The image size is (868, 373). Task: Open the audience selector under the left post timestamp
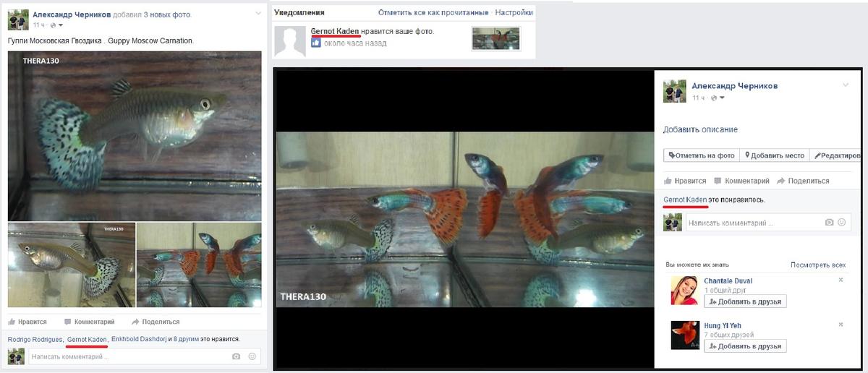point(56,25)
